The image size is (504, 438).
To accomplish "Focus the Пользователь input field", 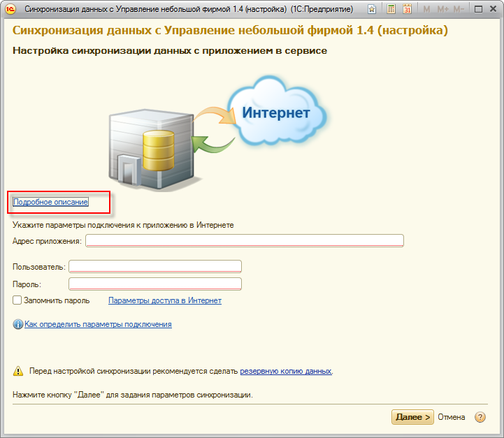I will pos(155,267).
